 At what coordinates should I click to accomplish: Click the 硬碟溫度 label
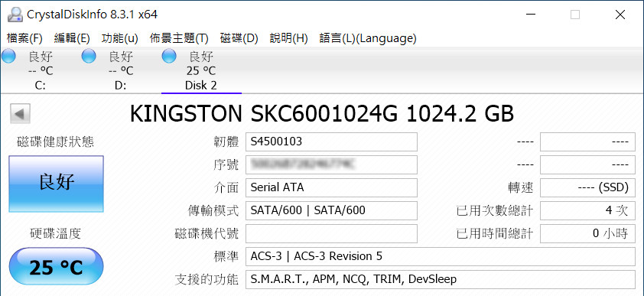click(x=56, y=233)
